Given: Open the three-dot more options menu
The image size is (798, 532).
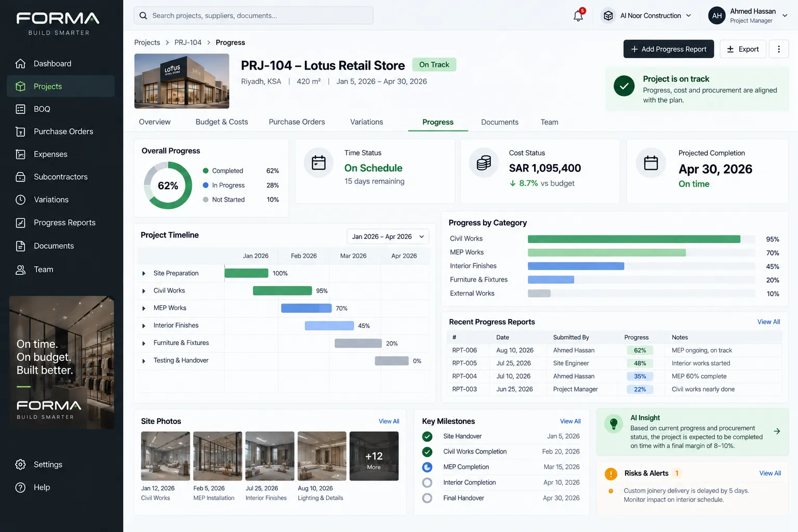Looking at the screenshot, I should pyautogui.click(x=779, y=49).
